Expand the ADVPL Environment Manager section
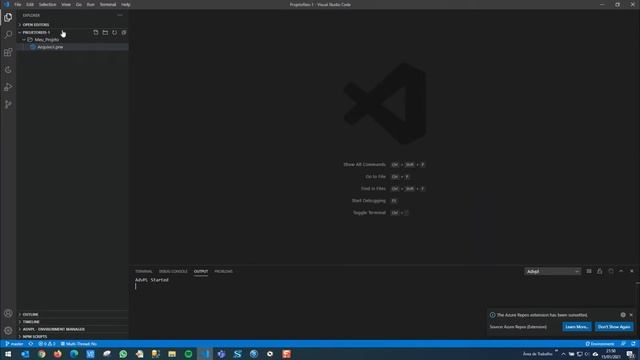The width and height of the screenshot is (640, 360). click(x=73, y=329)
